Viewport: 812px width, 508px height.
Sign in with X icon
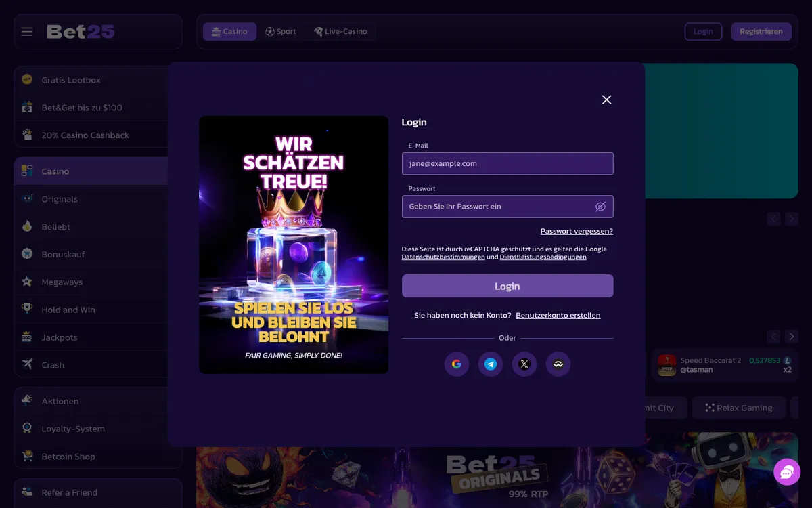coord(524,364)
